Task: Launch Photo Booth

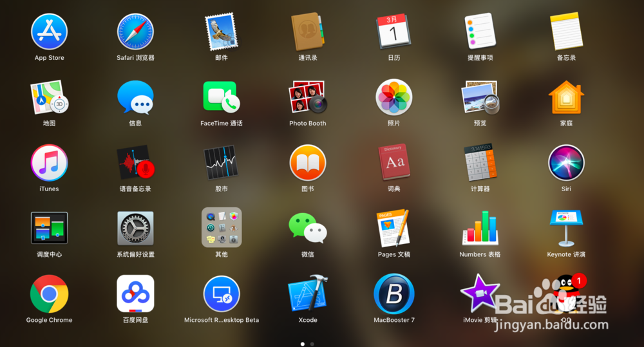Action: pyautogui.click(x=308, y=98)
